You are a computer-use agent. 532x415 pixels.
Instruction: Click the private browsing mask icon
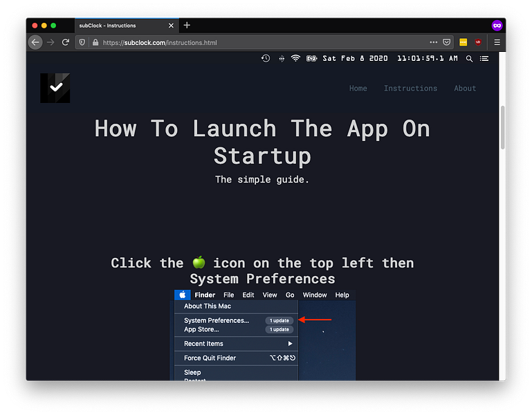point(497,26)
